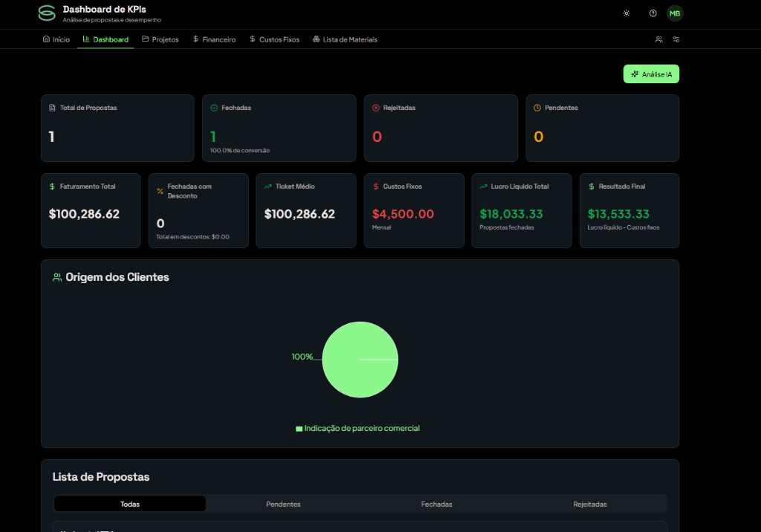Click the $100,286.62 Faturamento Total value
Viewport: 761px width, 532px height.
point(84,214)
